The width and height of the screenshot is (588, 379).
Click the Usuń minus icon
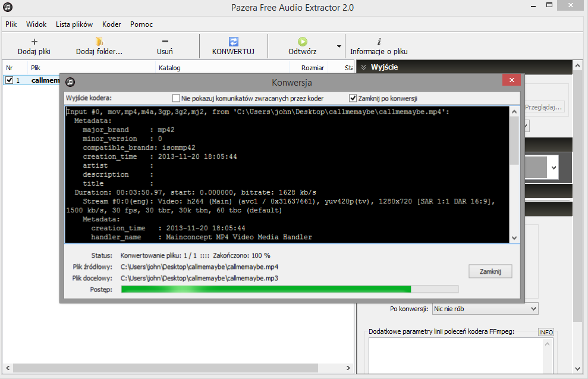(165, 42)
